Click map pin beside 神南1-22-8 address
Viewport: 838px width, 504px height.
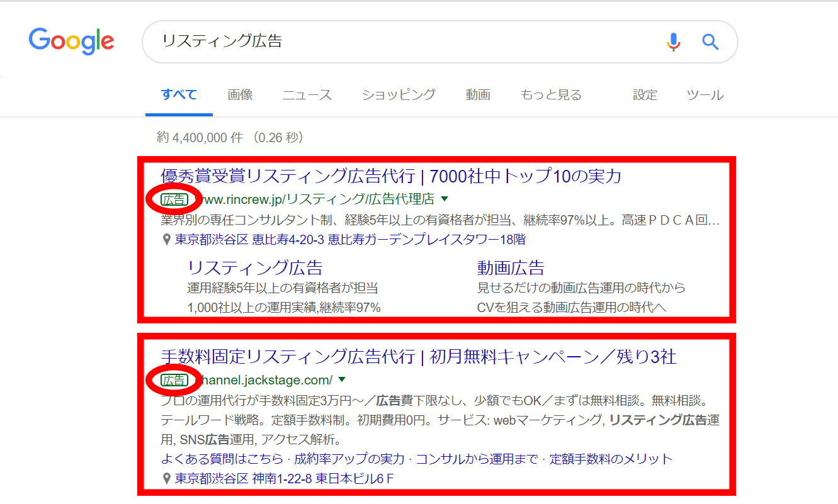[166, 479]
